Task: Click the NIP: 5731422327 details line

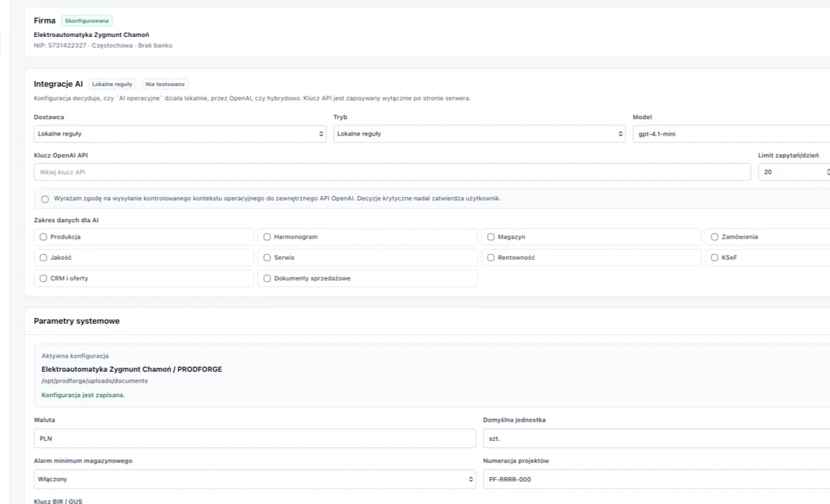Action: pos(103,45)
